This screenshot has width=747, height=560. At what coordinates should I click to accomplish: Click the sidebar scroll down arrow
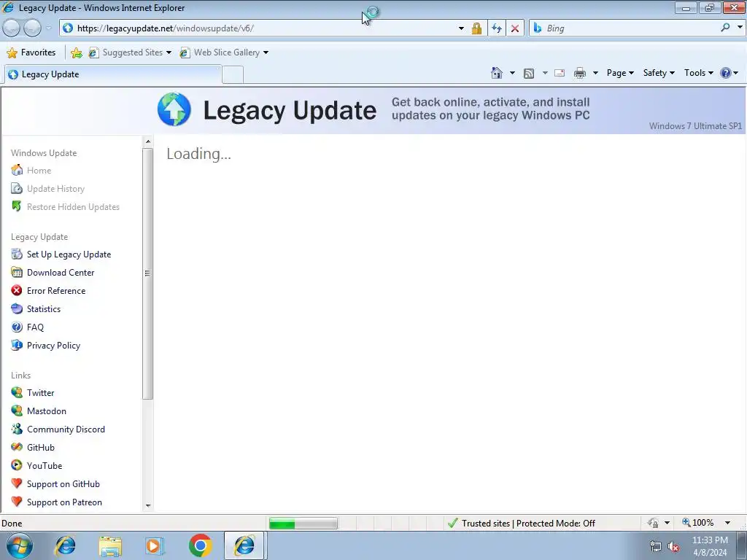pos(147,506)
